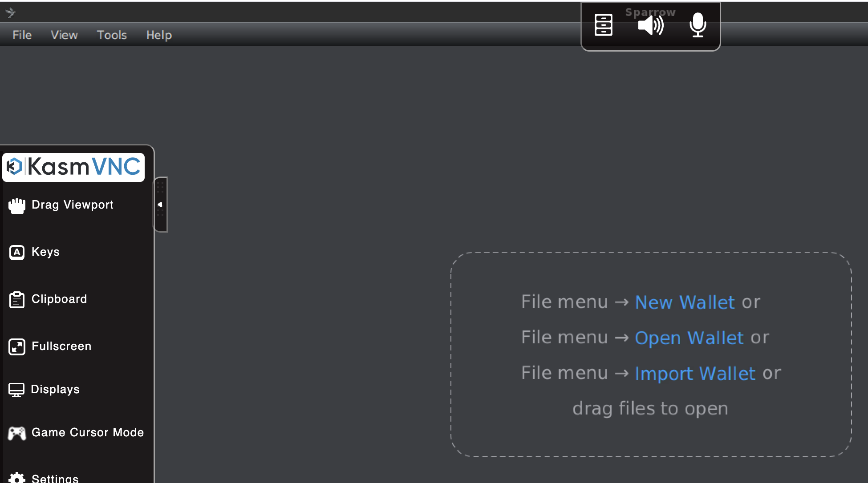Screen dimensions: 868x483
Task: Click the KasmVNC logo
Action: (73, 167)
